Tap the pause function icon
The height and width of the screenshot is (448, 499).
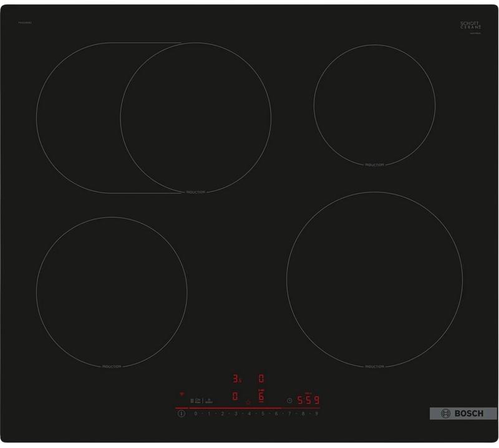point(192,401)
